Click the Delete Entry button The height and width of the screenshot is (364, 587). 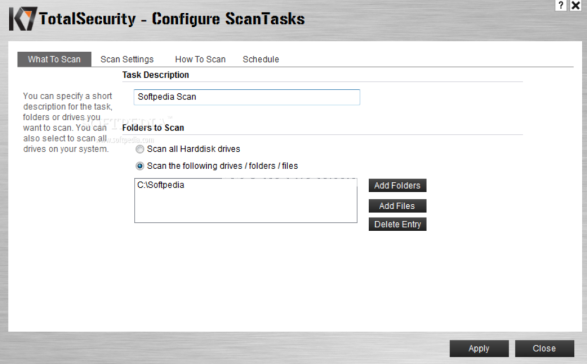click(398, 224)
